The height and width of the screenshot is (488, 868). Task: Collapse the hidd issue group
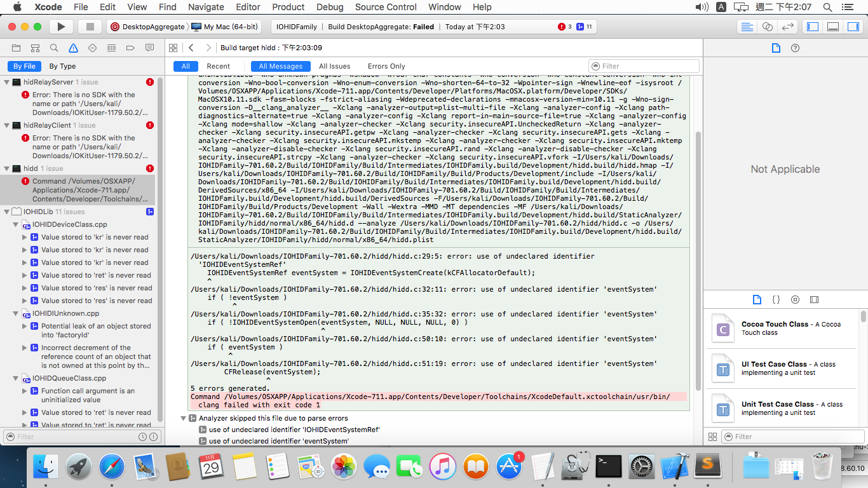6,168
